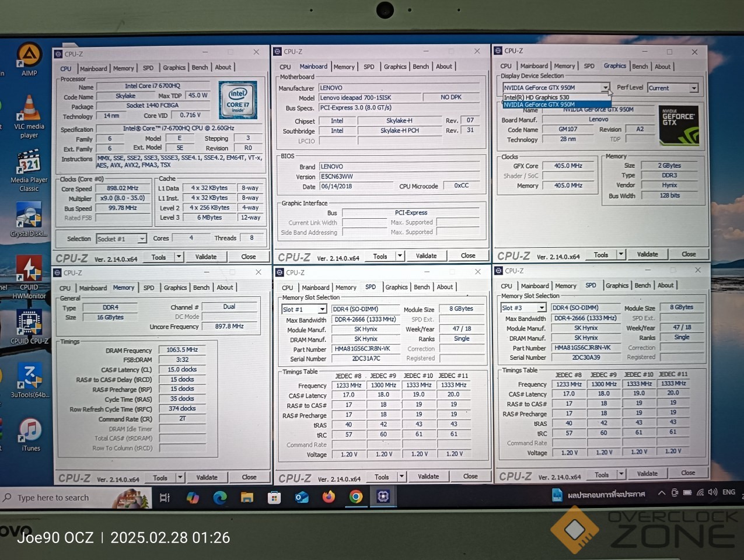
Task: Click the BIOS date 06/14/2018 field
Action: (357, 187)
